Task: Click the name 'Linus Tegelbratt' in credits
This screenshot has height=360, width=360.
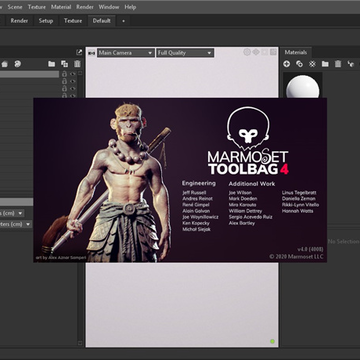Action: pos(299,193)
